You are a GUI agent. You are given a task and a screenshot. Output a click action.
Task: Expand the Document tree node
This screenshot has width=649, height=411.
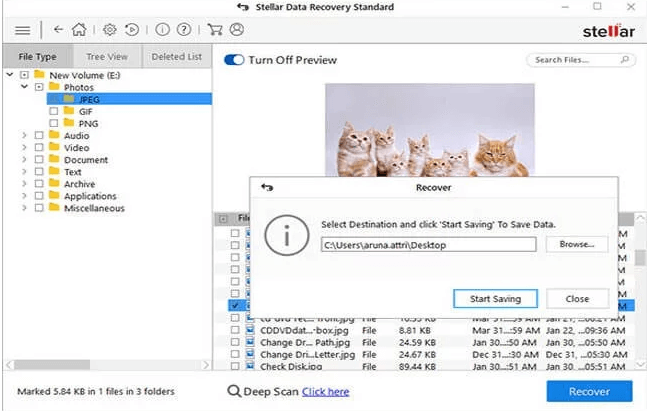point(24,159)
